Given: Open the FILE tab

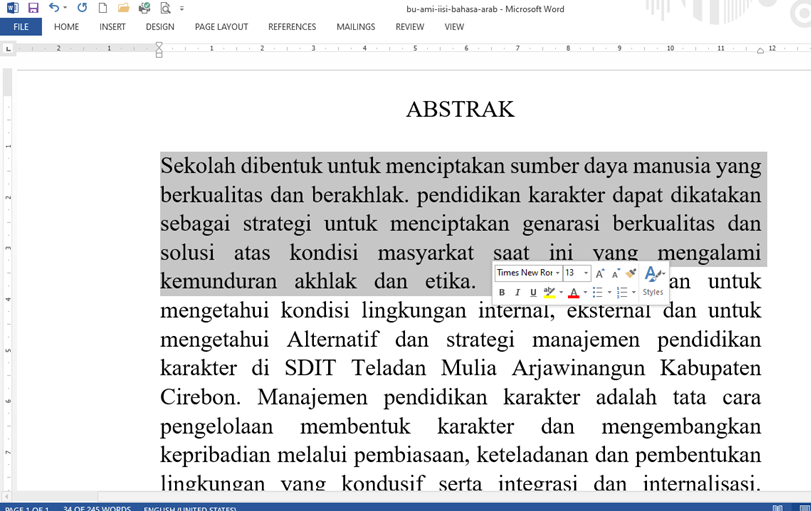Looking at the screenshot, I should tap(21, 27).
